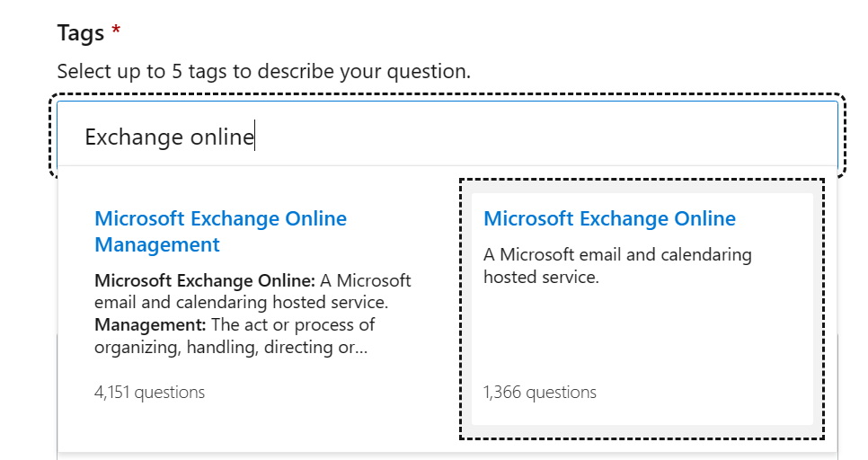
Task: Click the typed text "Exchange online"
Action: tap(169, 137)
